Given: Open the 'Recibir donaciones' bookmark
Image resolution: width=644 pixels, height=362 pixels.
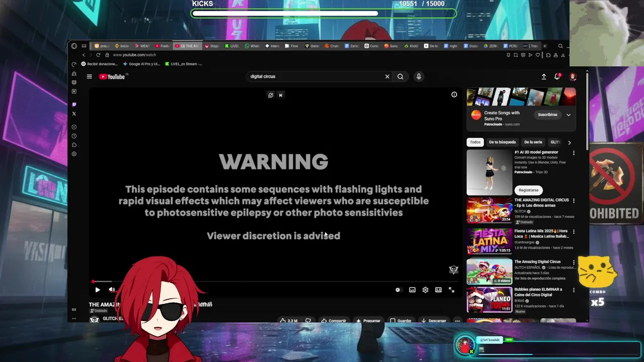Looking at the screenshot, I should pos(99,64).
